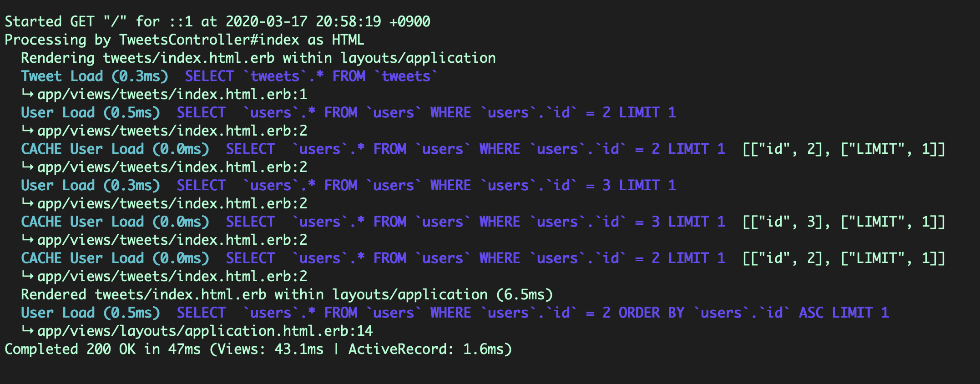Click the arrow directly above the Rendered line
This screenshot has width=980, height=384.
[27, 277]
